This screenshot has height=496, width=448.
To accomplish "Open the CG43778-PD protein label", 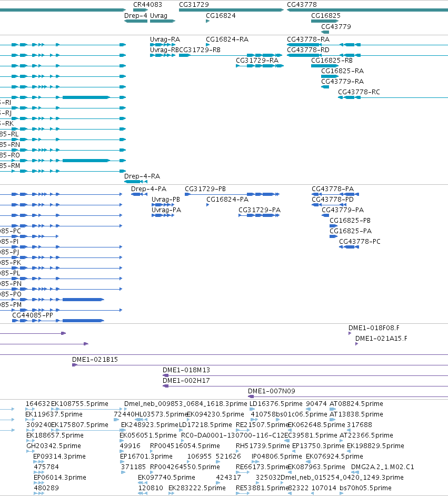I will (x=333, y=200).
